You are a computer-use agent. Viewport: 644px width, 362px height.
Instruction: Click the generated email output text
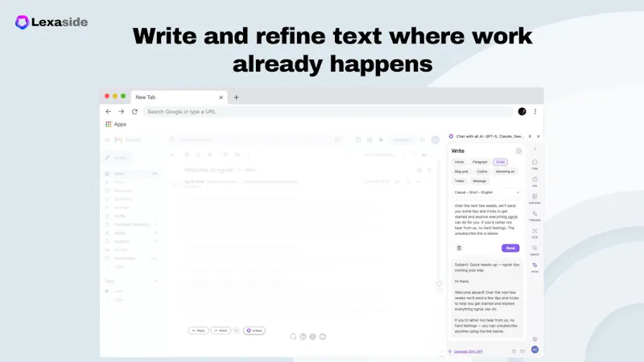pyautogui.click(x=487, y=298)
